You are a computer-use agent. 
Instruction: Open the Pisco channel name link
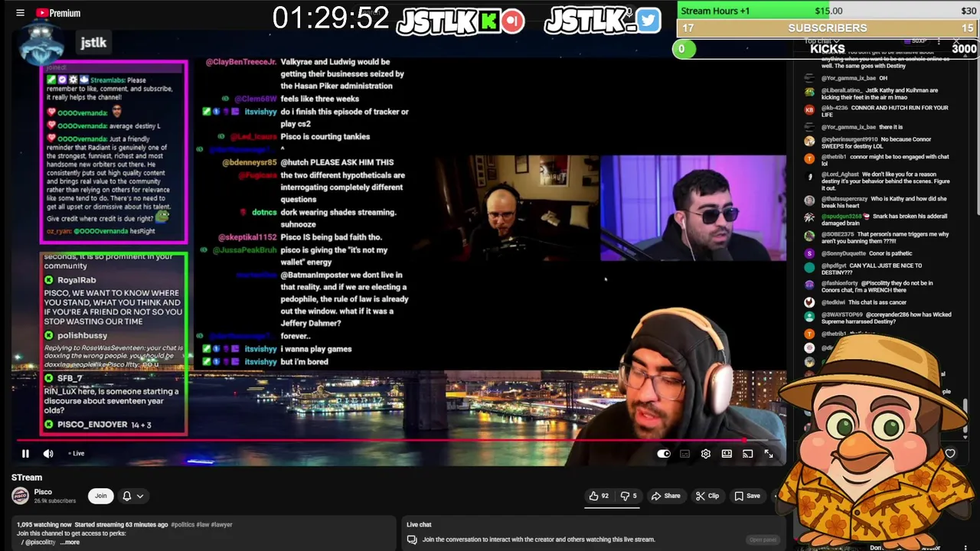[43, 492]
